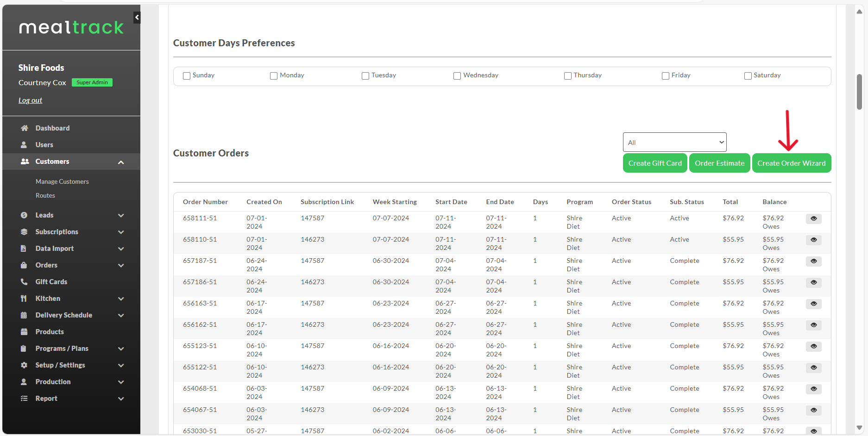Open the Products sidebar item
Image resolution: width=868 pixels, height=436 pixels.
[50, 332]
